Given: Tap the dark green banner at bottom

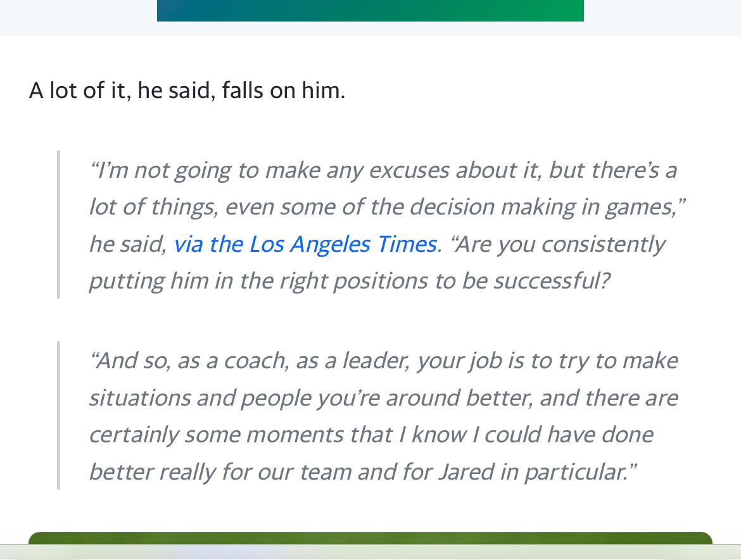Looking at the screenshot, I should pyautogui.click(x=370, y=538).
